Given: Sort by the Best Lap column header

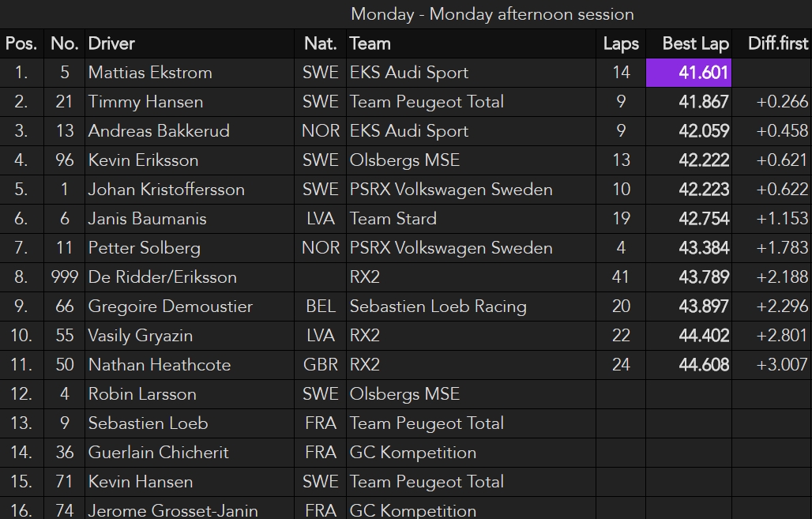Looking at the screenshot, I should [x=695, y=43].
